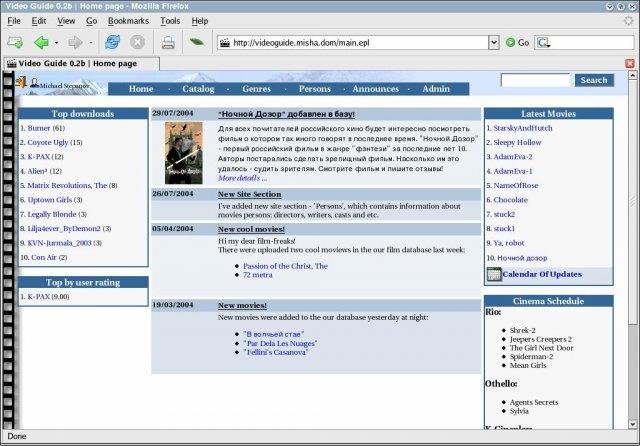Screen dimensions: 640x446
Task: Close the tab with the red tab bar button
Action: [630, 63]
